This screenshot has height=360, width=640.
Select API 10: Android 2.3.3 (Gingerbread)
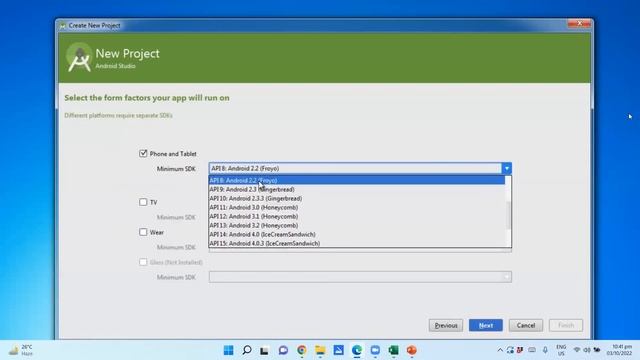coord(357,198)
